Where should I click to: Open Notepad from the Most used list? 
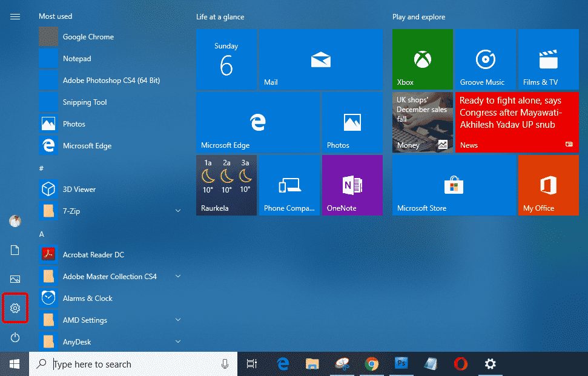[110, 59]
